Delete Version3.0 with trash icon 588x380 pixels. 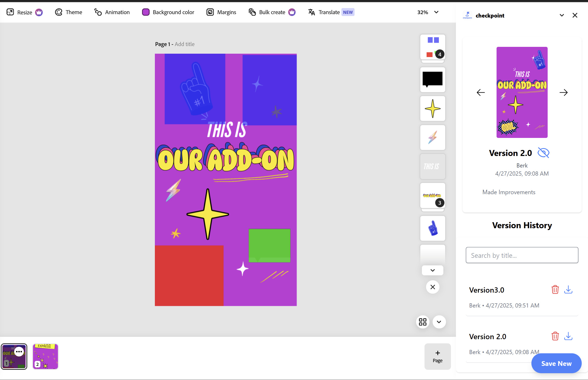tap(555, 290)
